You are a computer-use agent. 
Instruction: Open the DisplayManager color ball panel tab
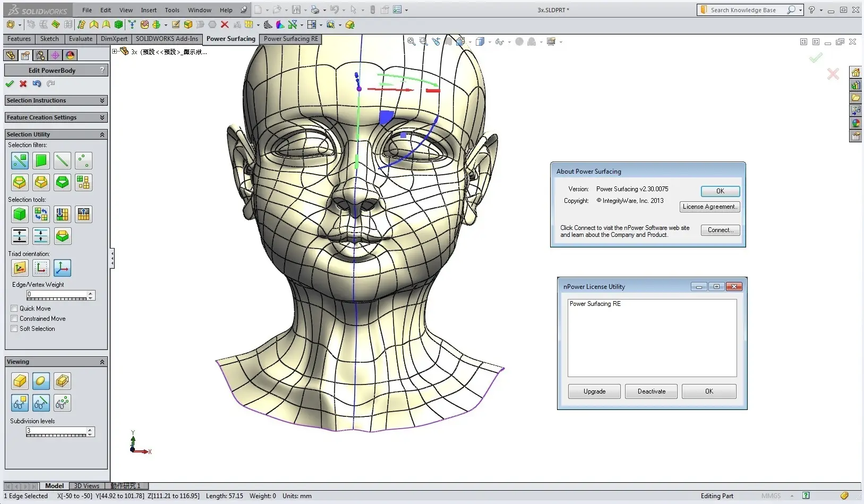click(x=70, y=55)
